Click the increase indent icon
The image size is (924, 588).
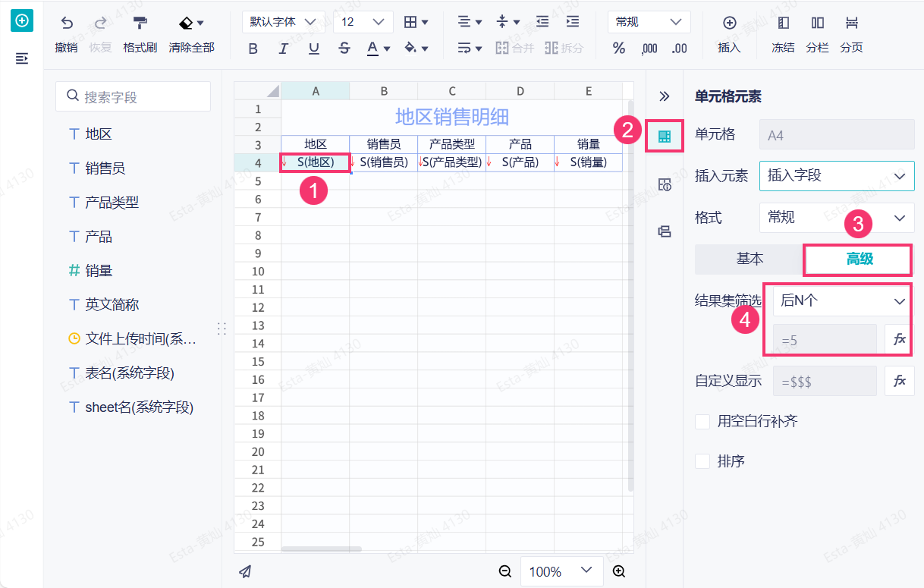click(x=573, y=22)
